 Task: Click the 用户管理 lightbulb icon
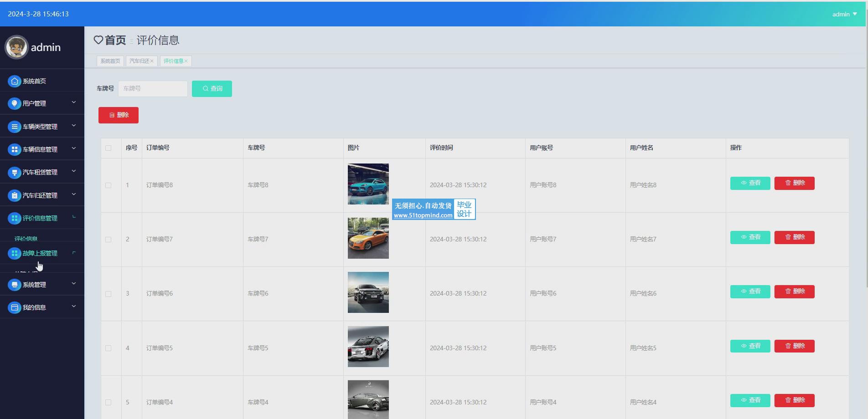(15, 103)
